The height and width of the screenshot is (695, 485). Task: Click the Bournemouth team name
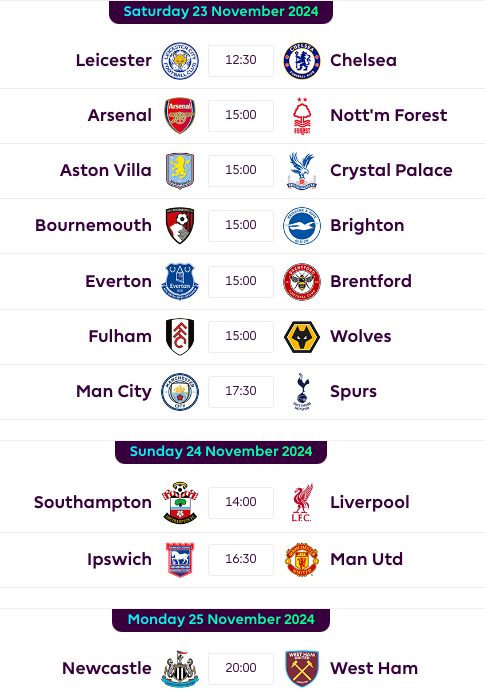click(93, 226)
